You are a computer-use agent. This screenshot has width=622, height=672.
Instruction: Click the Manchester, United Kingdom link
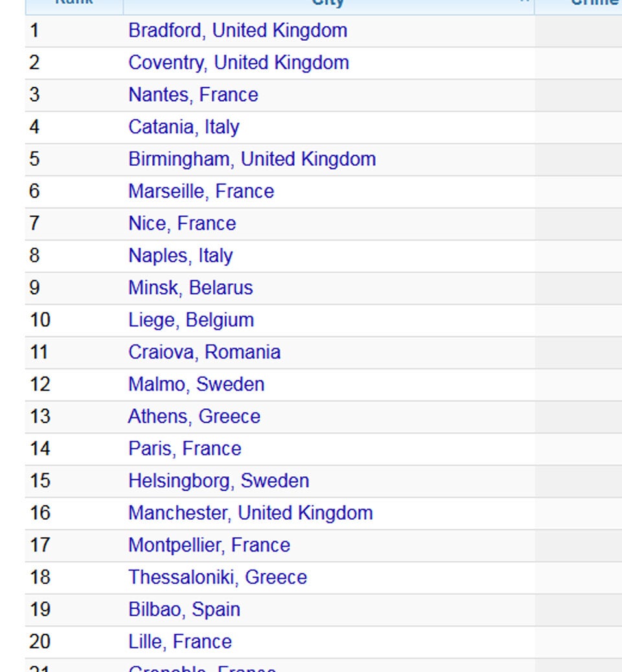coord(250,513)
